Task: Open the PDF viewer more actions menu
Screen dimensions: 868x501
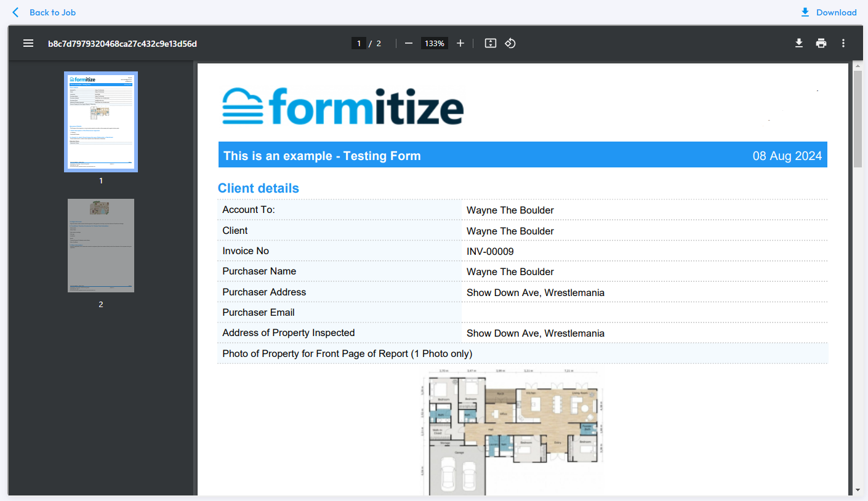Action: coord(843,43)
